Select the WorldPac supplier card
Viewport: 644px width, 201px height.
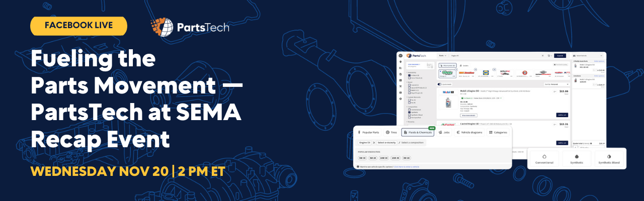[x=505, y=74]
